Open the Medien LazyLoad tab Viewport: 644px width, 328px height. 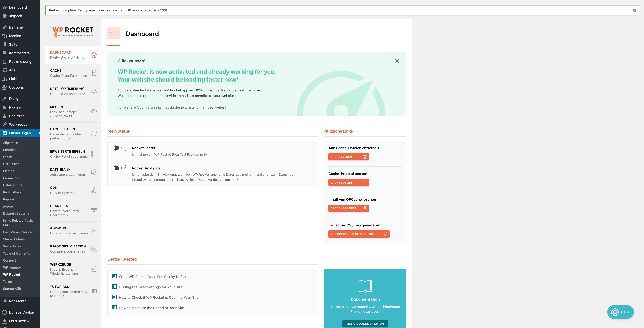[73, 112]
